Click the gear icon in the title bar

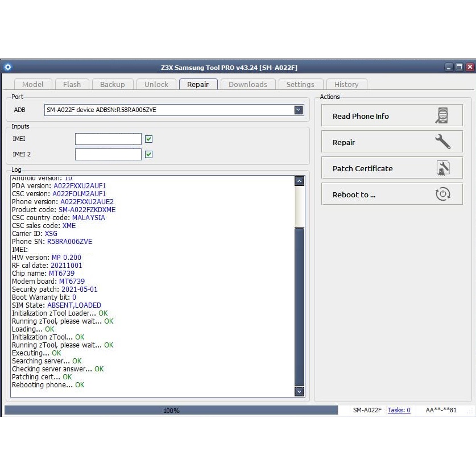[x=8, y=67]
